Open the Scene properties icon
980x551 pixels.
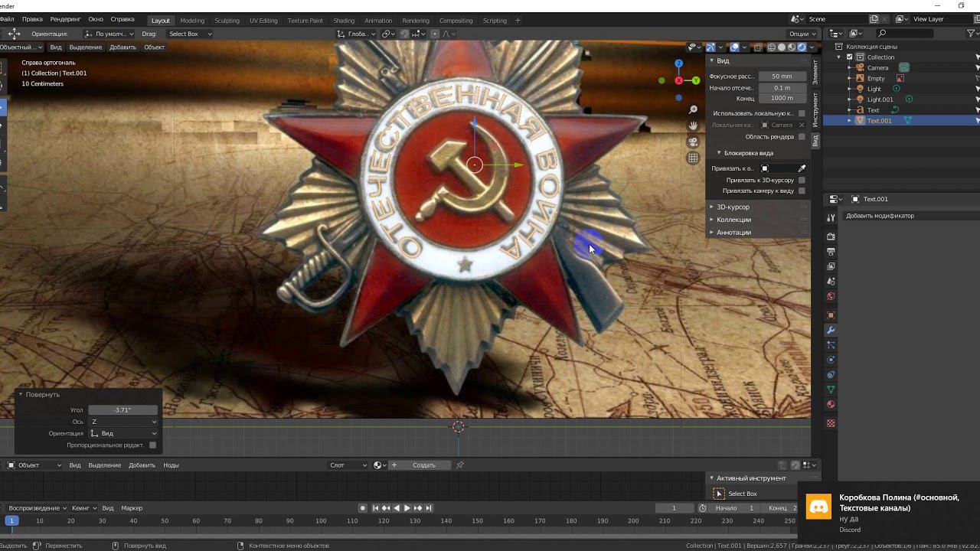coord(831,282)
